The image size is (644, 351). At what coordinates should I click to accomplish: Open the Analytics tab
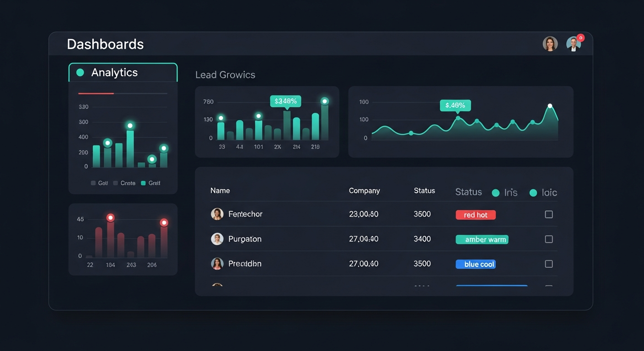coord(123,73)
